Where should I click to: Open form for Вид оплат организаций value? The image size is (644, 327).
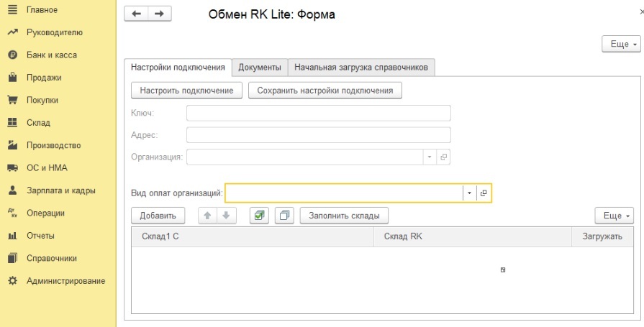click(x=484, y=193)
